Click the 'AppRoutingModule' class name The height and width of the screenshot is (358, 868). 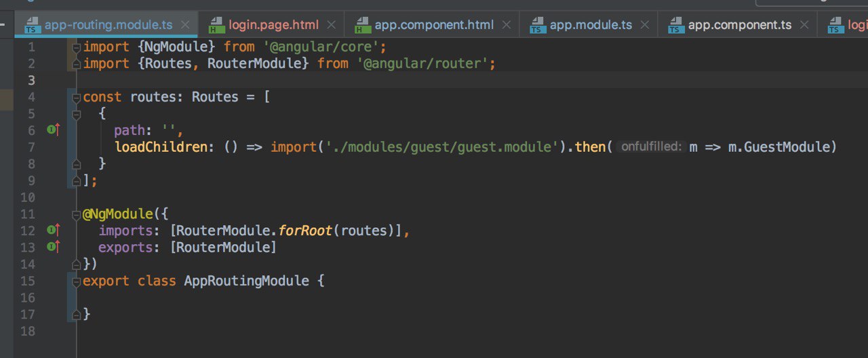pos(246,281)
